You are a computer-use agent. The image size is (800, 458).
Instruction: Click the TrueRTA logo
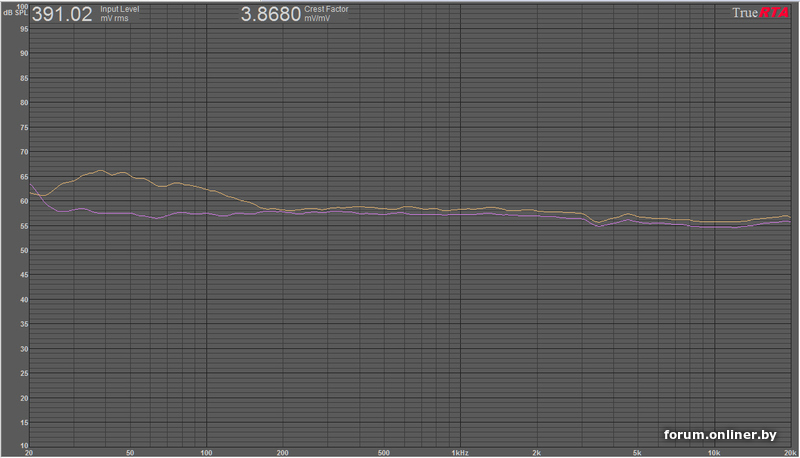point(760,13)
